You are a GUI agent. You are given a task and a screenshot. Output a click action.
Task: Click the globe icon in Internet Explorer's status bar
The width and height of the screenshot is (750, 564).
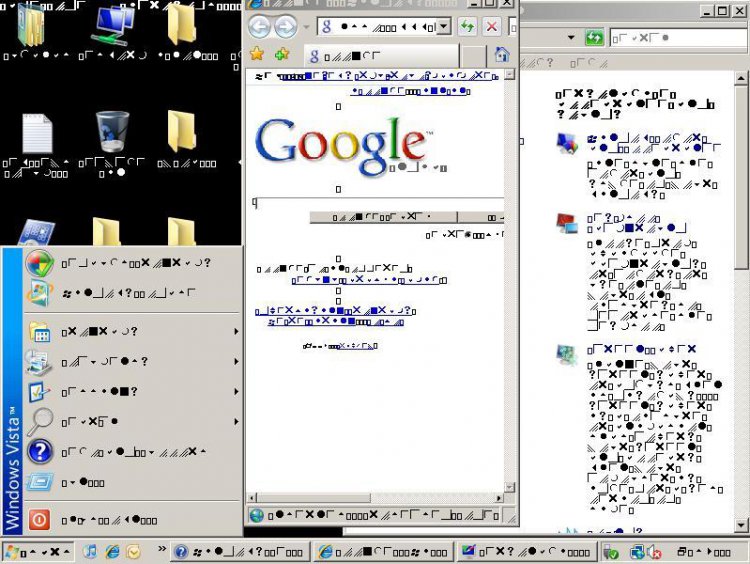pyautogui.click(x=256, y=515)
